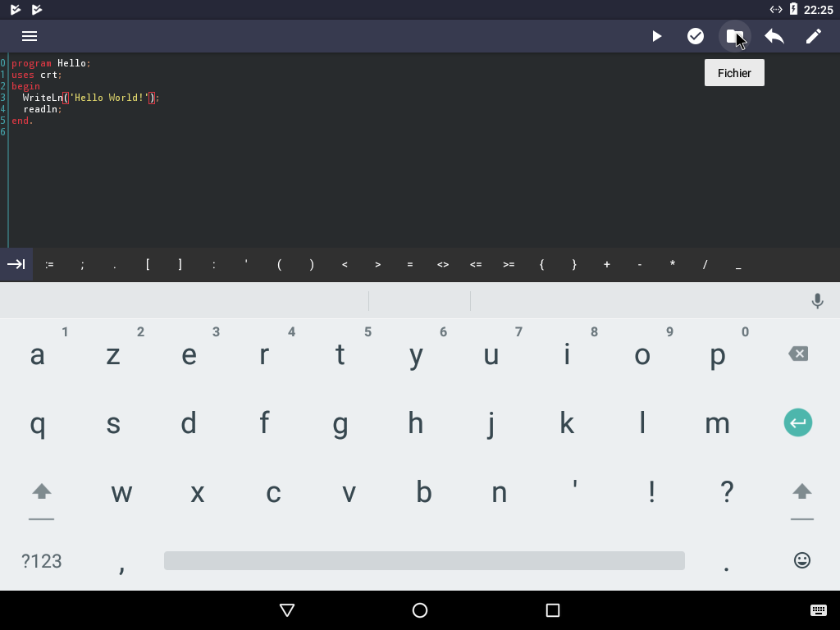Open the Fichier folder icon

pyautogui.click(x=734, y=36)
